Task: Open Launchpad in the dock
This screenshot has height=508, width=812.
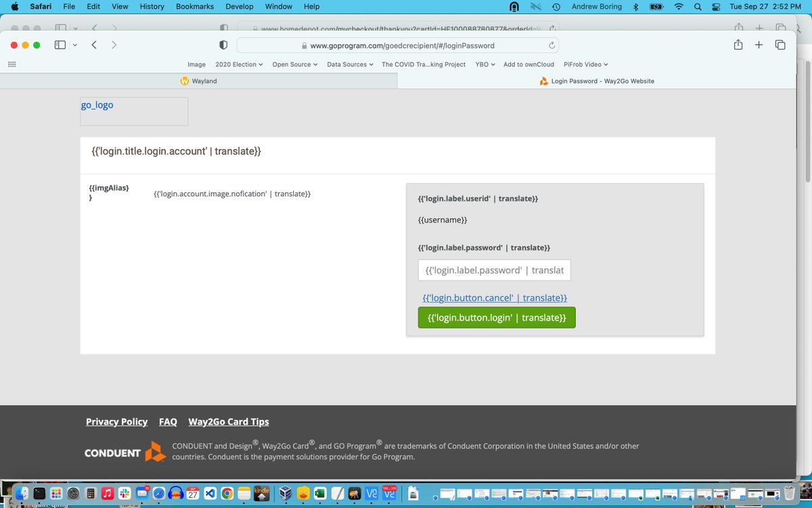Action: [57, 493]
